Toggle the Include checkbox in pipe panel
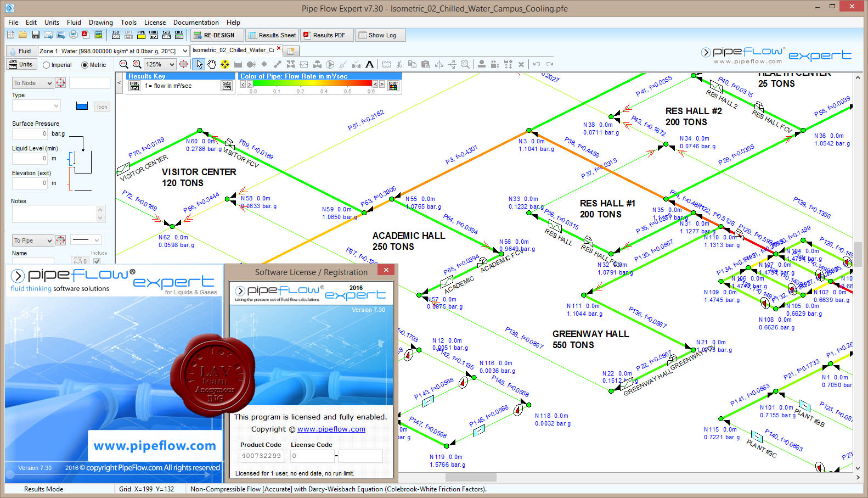868x498 pixels. pyautogui.click(x=97, y=261)
